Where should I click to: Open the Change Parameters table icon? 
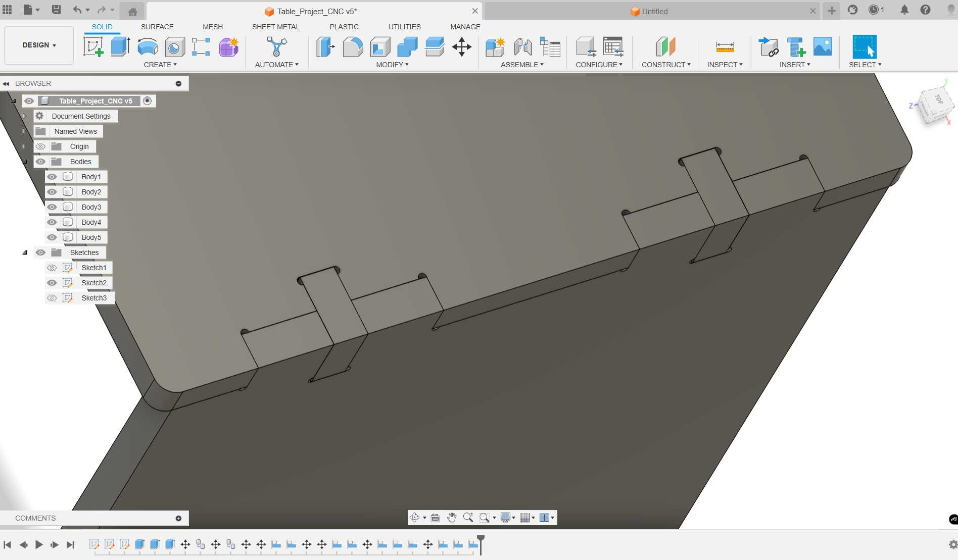click(x=550, y=47)
